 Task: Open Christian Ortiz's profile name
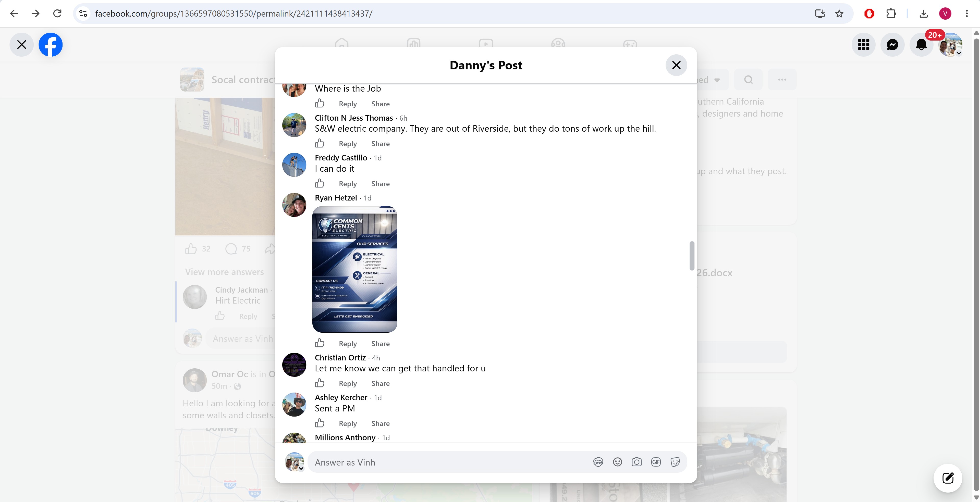pos(340,358)
